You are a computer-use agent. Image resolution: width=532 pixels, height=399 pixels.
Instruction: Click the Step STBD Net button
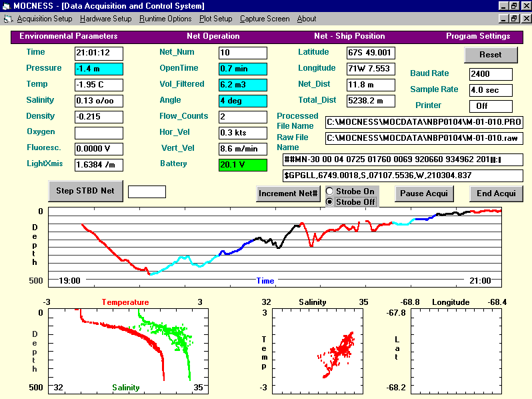pyautogui.click(x=85, y=191)
